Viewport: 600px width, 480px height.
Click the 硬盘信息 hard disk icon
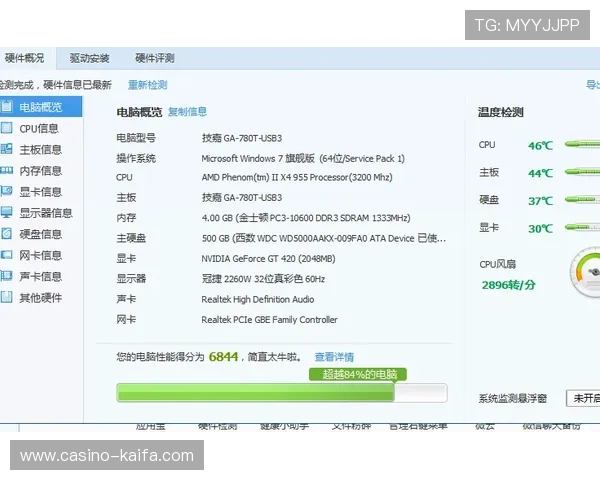[7, 233]
